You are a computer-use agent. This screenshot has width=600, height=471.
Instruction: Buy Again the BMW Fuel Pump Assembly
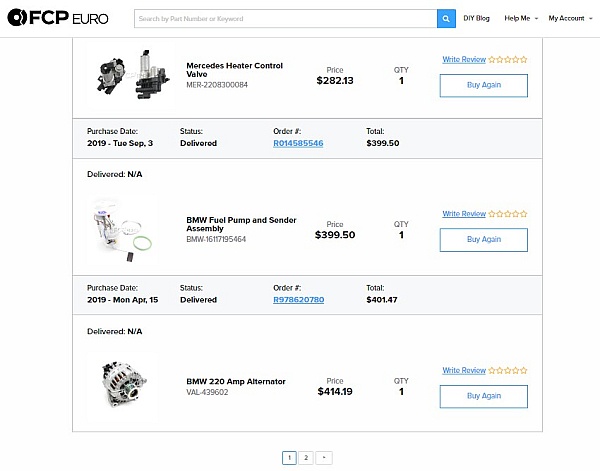[x=484, y=240]
